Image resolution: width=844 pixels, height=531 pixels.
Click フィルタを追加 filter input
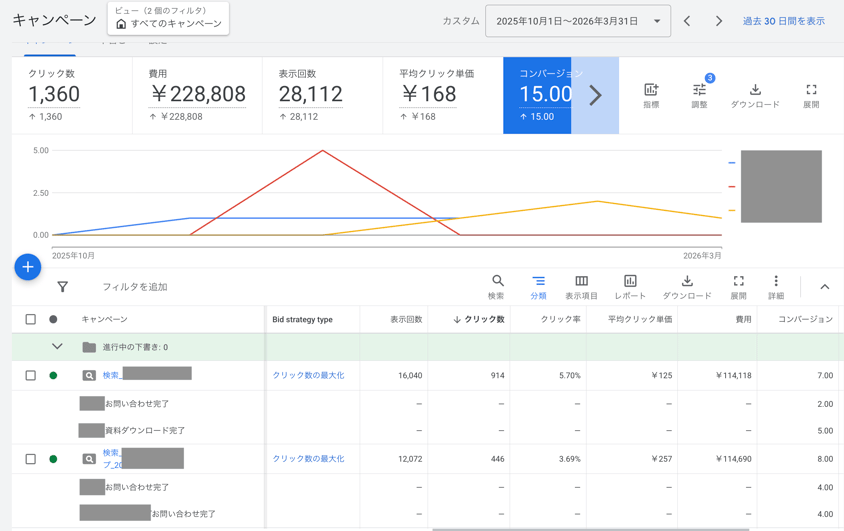(x=135, y=287)
